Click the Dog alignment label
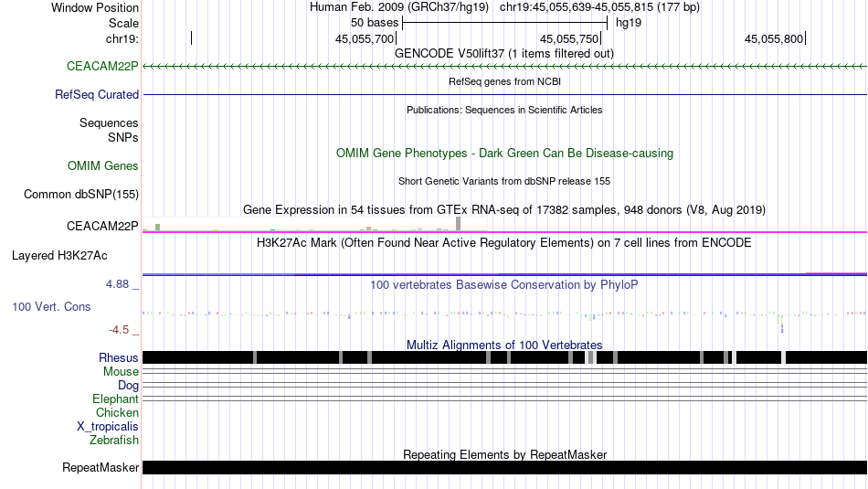Screen dimensions: 868x489 click(x=129, y=386)
